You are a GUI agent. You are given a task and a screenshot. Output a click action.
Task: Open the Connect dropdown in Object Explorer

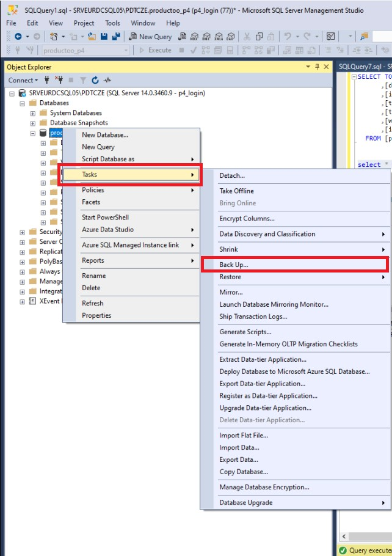click(23, 80)
